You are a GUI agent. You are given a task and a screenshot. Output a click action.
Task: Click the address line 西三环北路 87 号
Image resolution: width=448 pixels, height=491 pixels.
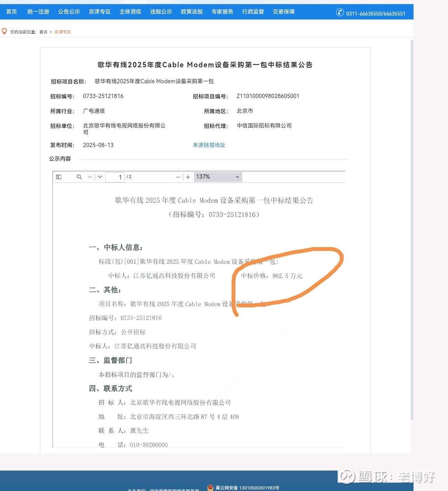coord(169,417)
